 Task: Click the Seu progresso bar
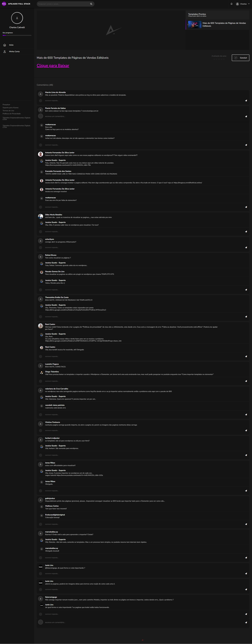[x=17, y=35]
